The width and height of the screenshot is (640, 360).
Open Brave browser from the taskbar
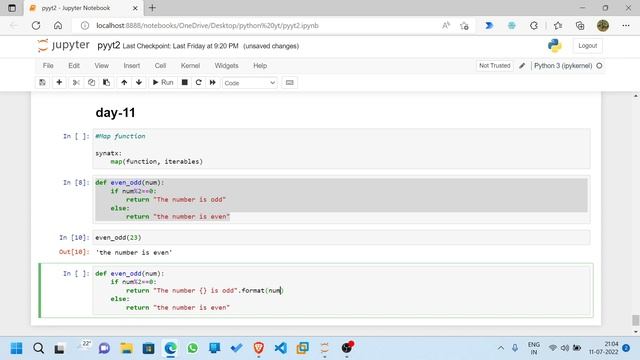coord(258,348)
